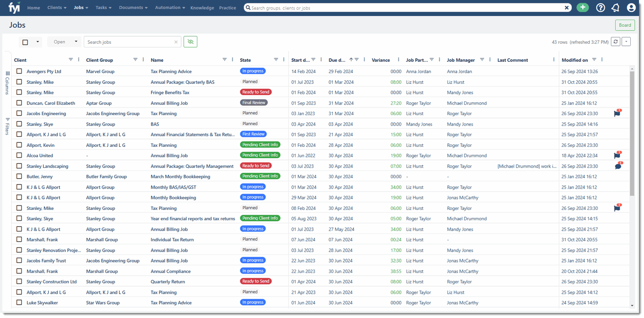Open the select-all checkbox dropdown arrow
The height and width of the screenshot is (318, 644).
click(x=38, y=42)
